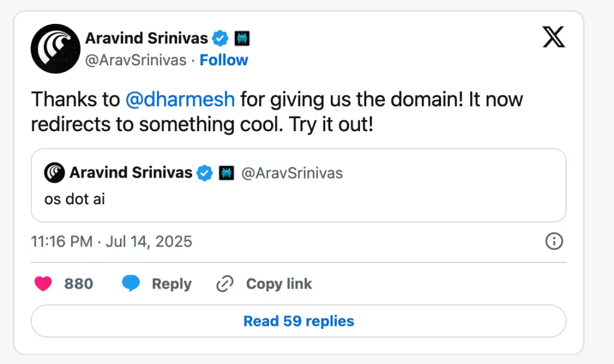The image size is (614, 364).
Task: Follow Aravind Srinivas
Action: click(224, 60)
